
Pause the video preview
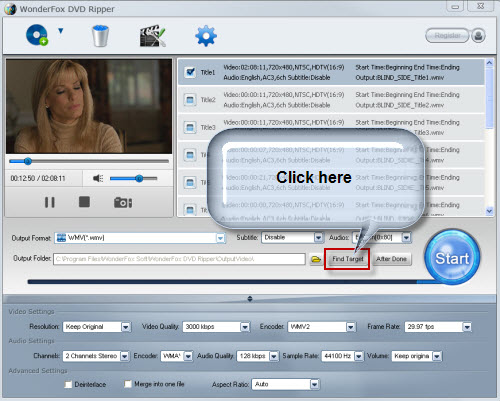50,202
